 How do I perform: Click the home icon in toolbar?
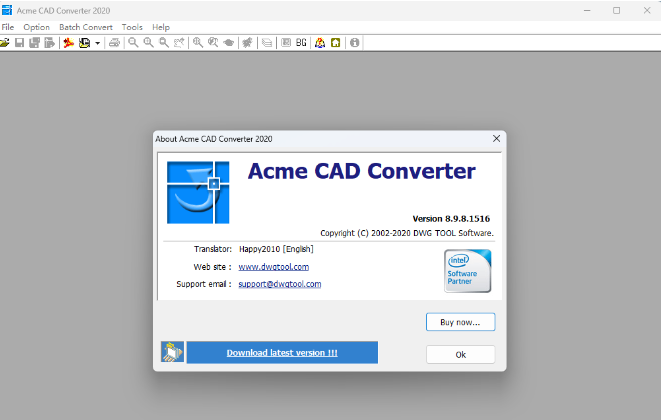point(336,43)
